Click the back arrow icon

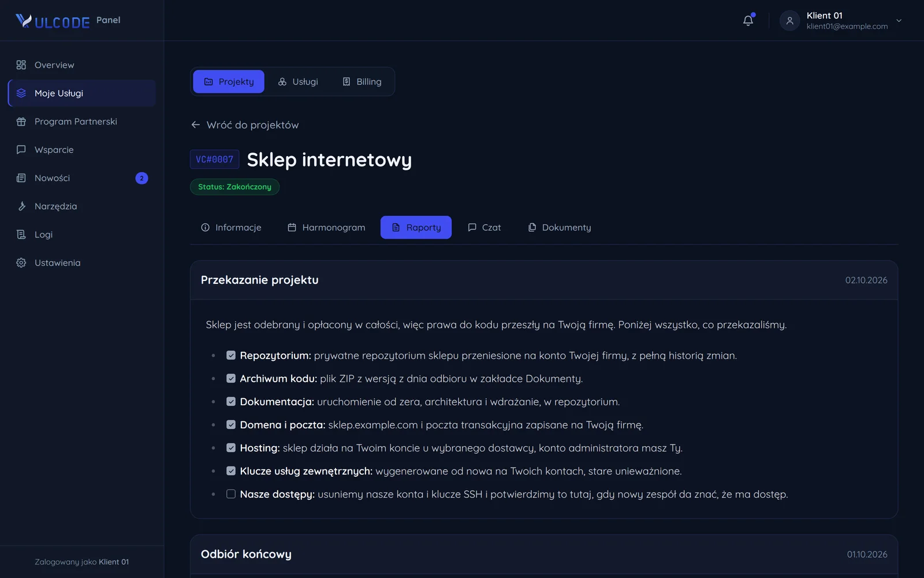click(x=196, y=125)
